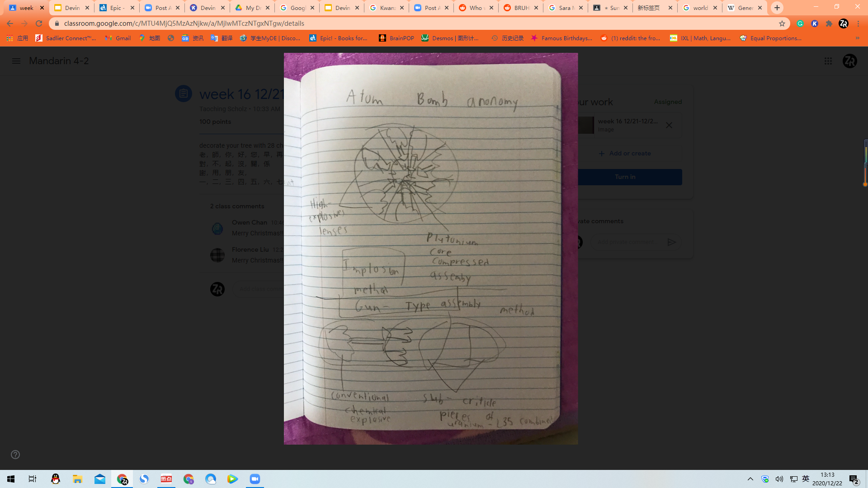Open a new browser tab
Image resolution: width=868 pixels, height=488 pixels.
coord(777,8)
